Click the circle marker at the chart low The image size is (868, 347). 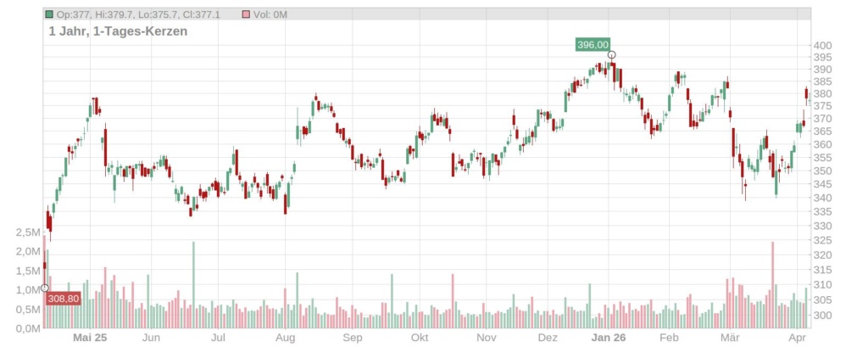point(45,288)
